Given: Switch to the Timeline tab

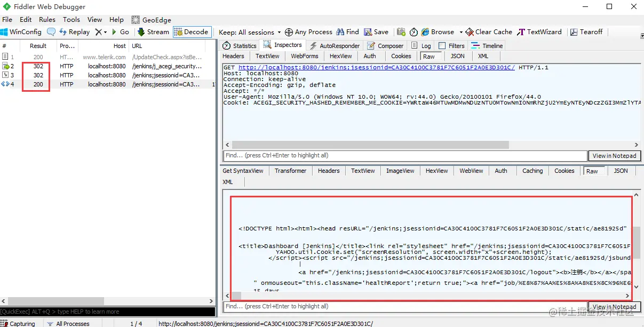Looking at the screenshot, I should point(487,46).
